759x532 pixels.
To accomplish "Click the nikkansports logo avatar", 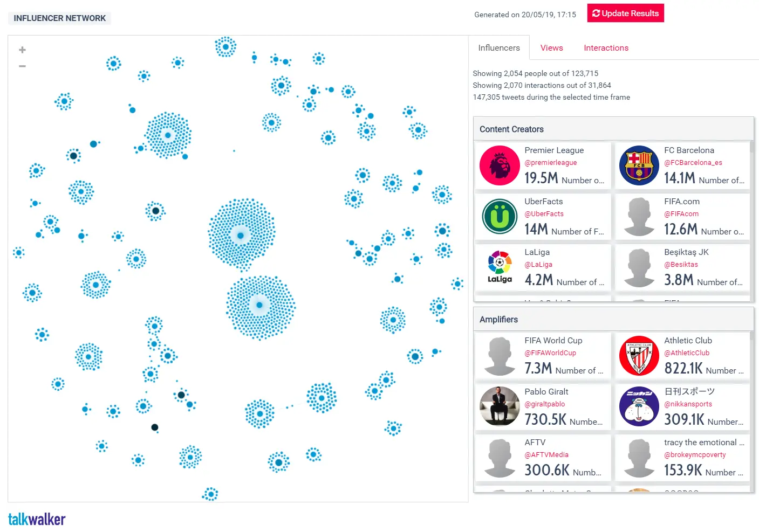I will (639, 406).
